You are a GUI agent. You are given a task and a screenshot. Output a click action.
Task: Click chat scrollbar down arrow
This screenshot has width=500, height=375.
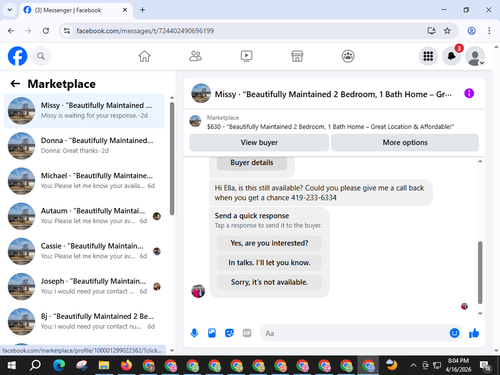(480, 313)
